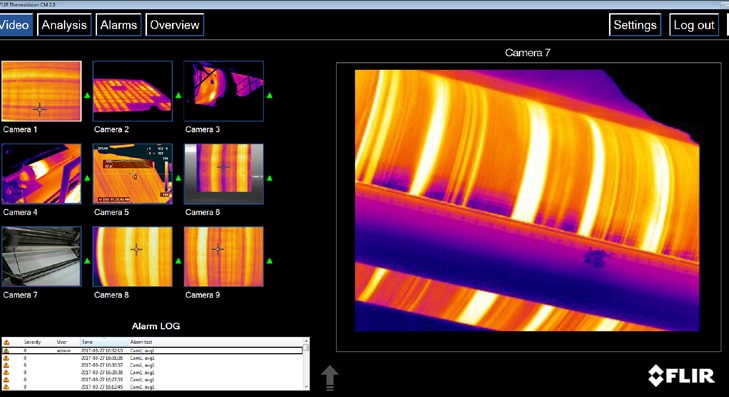Image resolution: width=729 pixels, height=397 pixels.
Task: Open Settings
Action: [x=635, y=25]
